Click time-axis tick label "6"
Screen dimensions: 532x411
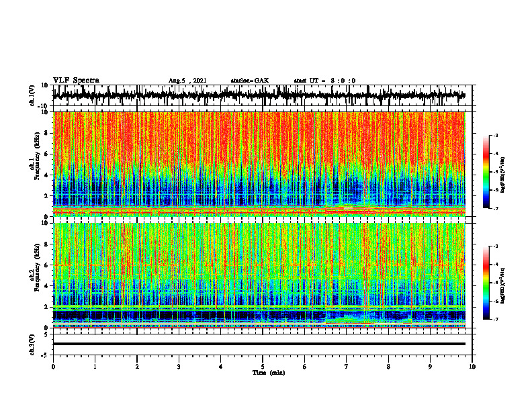coord(305,367)
